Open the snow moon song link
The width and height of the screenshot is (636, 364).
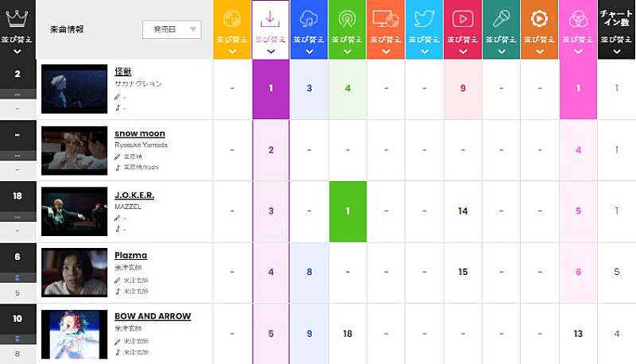click(x=140, y=134)
